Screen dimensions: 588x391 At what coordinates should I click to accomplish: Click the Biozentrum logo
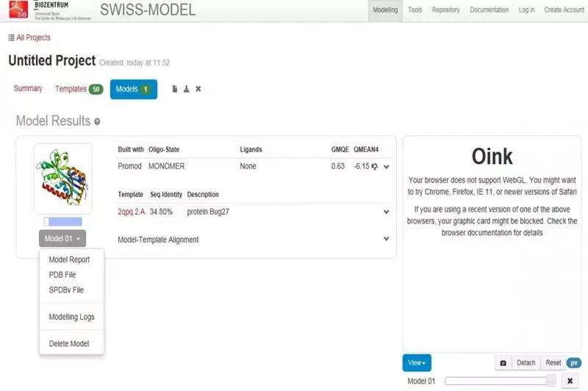(x=62, y=10)
